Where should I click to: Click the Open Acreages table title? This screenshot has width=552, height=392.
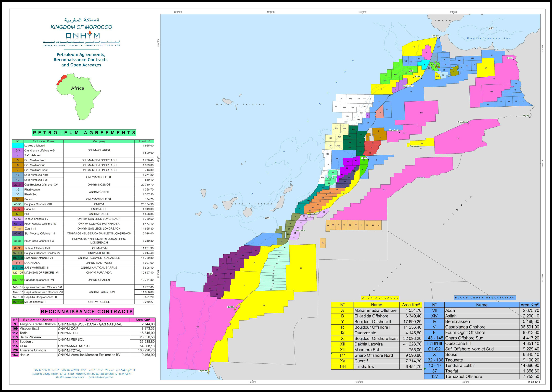pos(380,298)
